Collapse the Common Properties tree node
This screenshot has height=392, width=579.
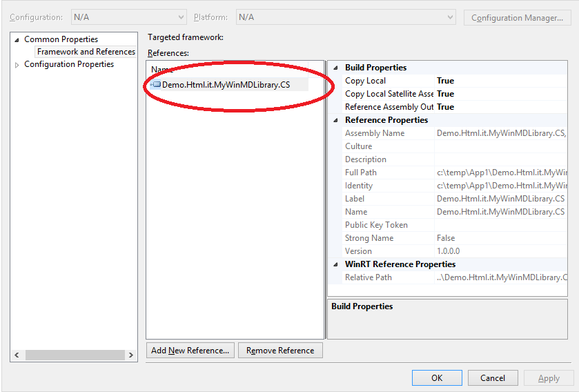pyautogui.click(x=17, y=39)
